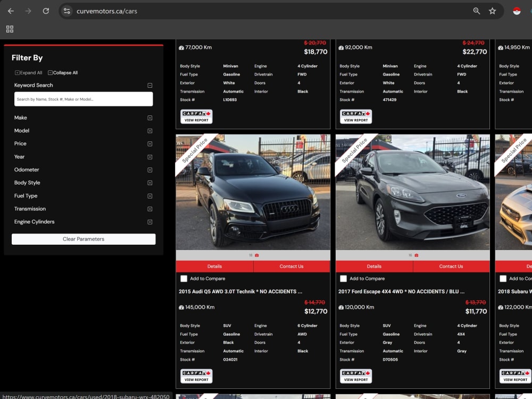This screenshot has height=399, width=532.
Task: View Carfax report for Ford Escape stock D70505
Action: tap(355, 376)
